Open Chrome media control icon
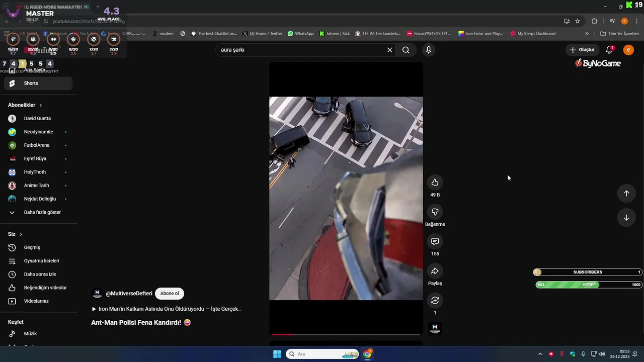 click(x=612, y=21)
